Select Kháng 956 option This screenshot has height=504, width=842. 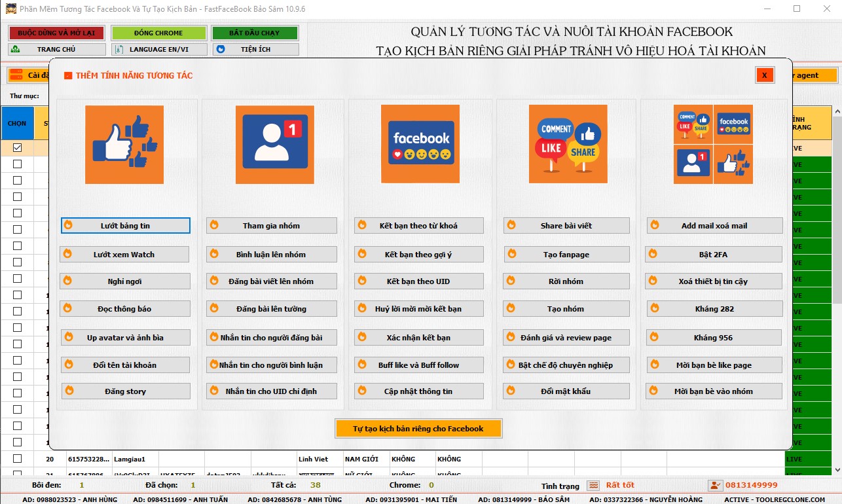click(x=714, y=338)
